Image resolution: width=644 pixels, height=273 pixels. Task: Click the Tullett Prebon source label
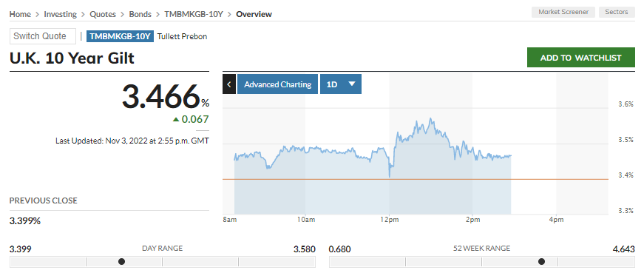182,36
